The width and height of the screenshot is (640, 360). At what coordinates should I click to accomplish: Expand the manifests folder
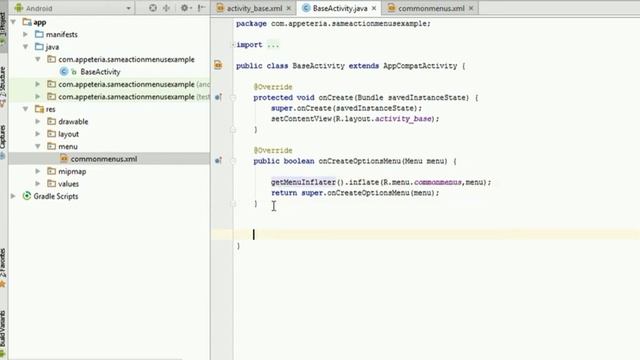click(x=26, y=35)
